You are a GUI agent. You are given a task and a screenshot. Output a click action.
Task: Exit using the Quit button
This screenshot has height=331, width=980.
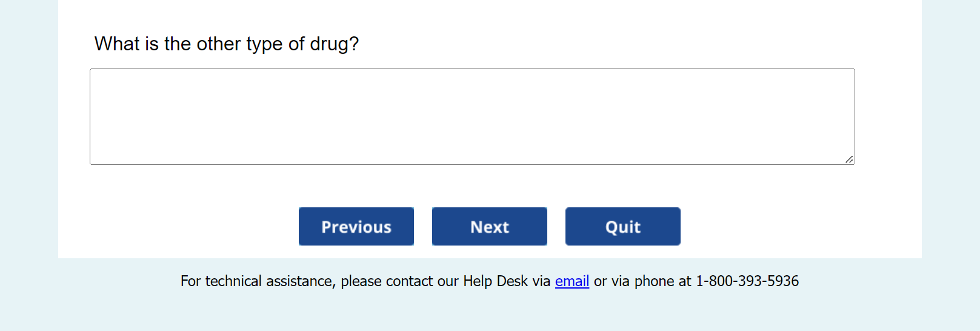622,227
